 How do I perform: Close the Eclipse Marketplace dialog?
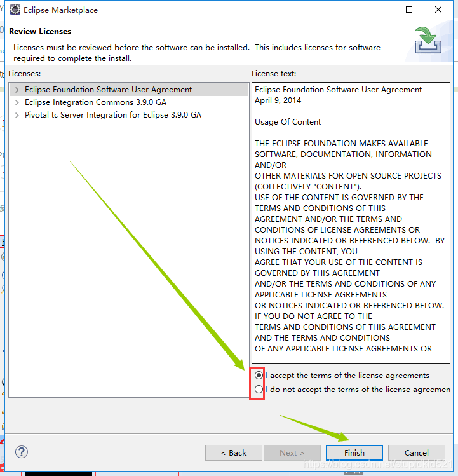438,10
